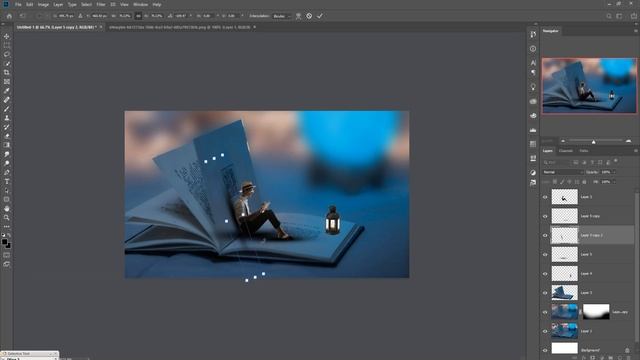This screenshot has height=360, width=640.
Task: Close the Untitled-1 document tab
Action: point(101,27)
